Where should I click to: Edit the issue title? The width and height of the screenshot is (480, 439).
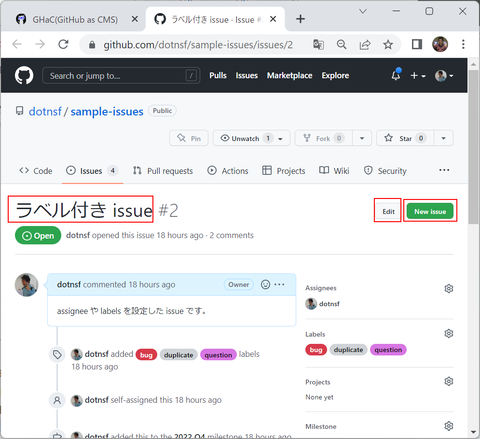(x=388, y=211)
